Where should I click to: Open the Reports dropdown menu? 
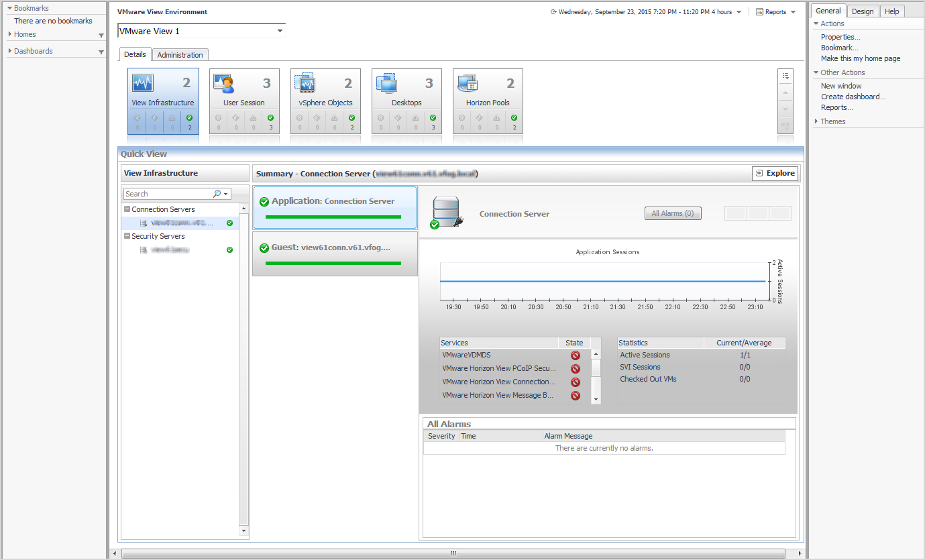point(776,12)
